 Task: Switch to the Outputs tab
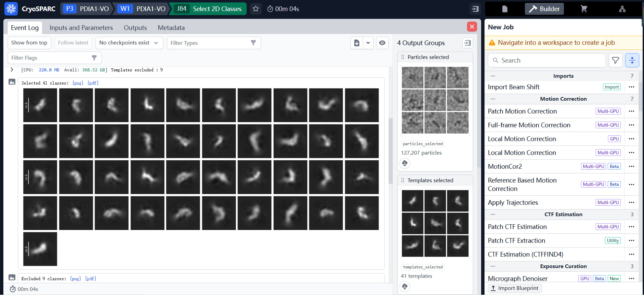135,28
